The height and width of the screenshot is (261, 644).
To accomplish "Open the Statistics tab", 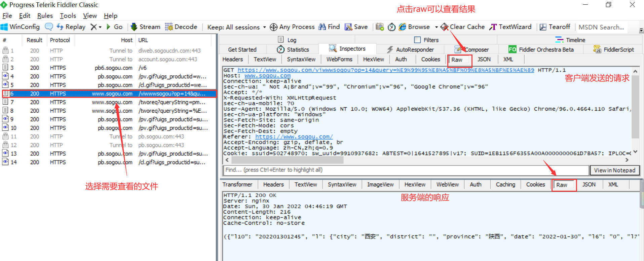I will click(x=293, y=49).
